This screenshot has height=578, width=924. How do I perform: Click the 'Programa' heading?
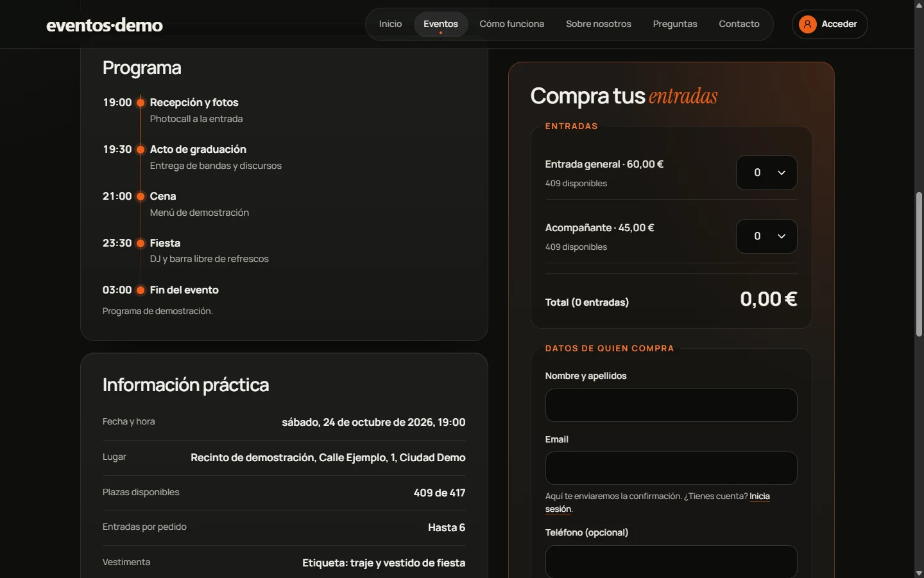tap(142, 67)
